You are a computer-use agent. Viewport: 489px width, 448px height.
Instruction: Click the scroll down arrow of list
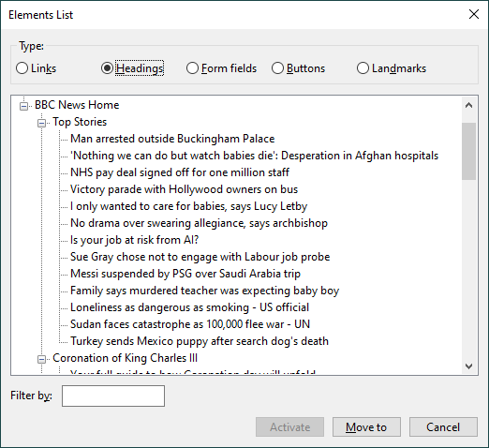coord(468,366)
